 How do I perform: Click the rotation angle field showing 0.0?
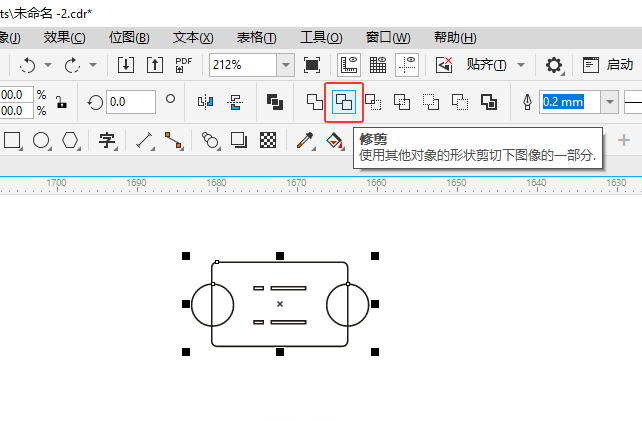[131, 102]
